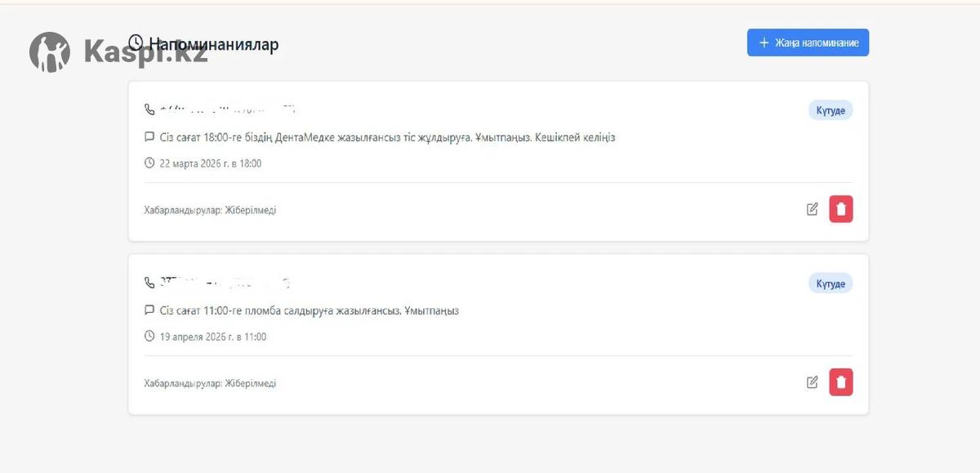Click the date 19 апреля 2026 г. в 11:00
Image resolution: width=980 pixels, height=473 pixels.
pos(213,337)
